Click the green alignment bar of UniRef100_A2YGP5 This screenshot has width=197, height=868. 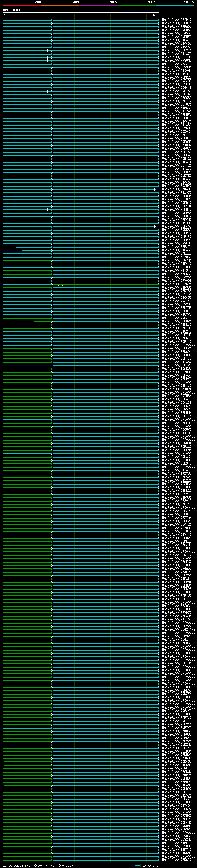coord(106,285)
